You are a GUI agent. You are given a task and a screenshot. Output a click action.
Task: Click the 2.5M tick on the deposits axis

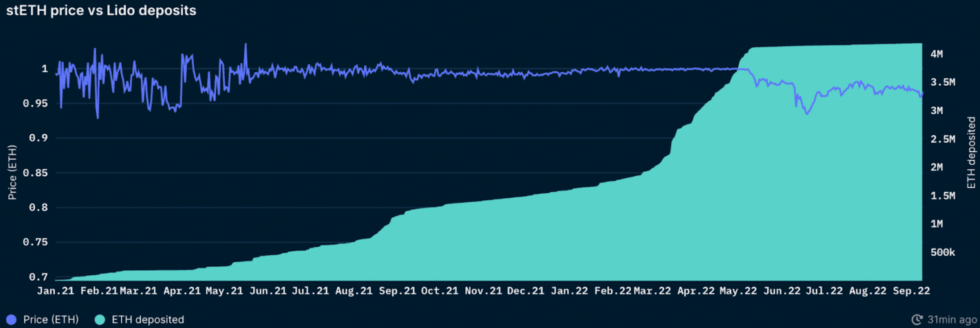(942, 139)
